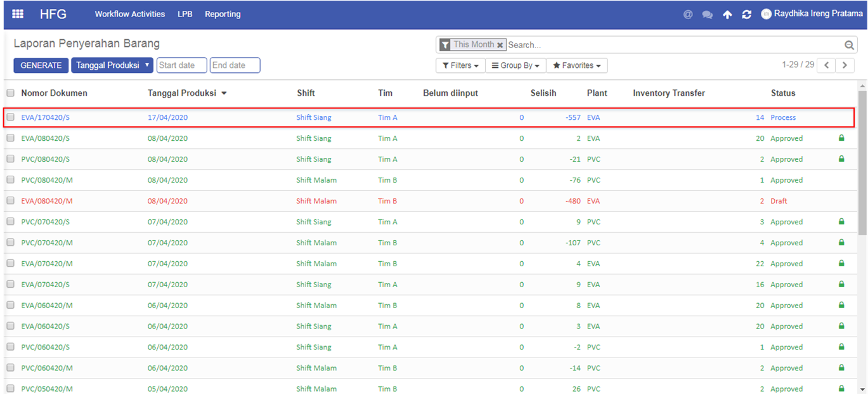Click the upward arrow icon in navbar
The width and height of the screenshot is (868, 395).
727,15
